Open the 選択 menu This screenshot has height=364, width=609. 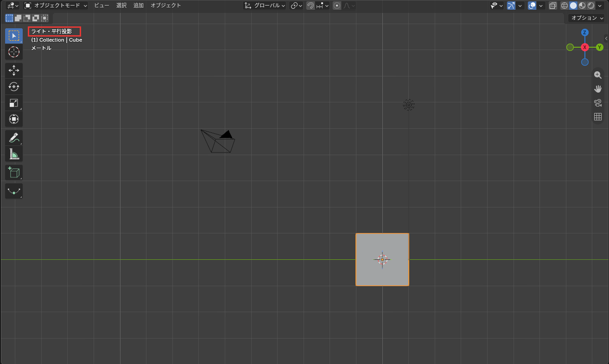click(121, 6)
